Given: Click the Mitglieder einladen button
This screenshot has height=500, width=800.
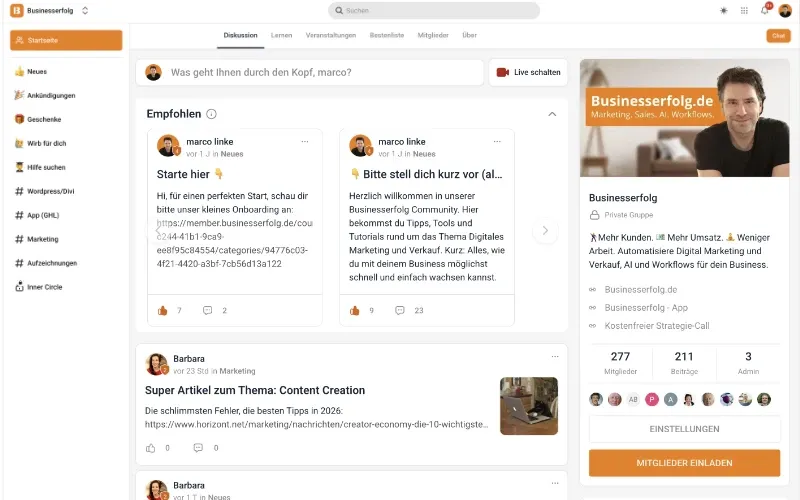Looking at the screenshot, I should [684, 463].
